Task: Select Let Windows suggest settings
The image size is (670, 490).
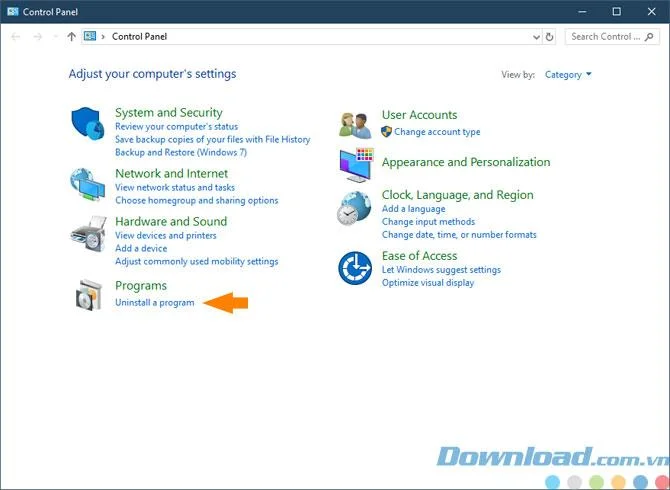Action: tap(441, 270)
